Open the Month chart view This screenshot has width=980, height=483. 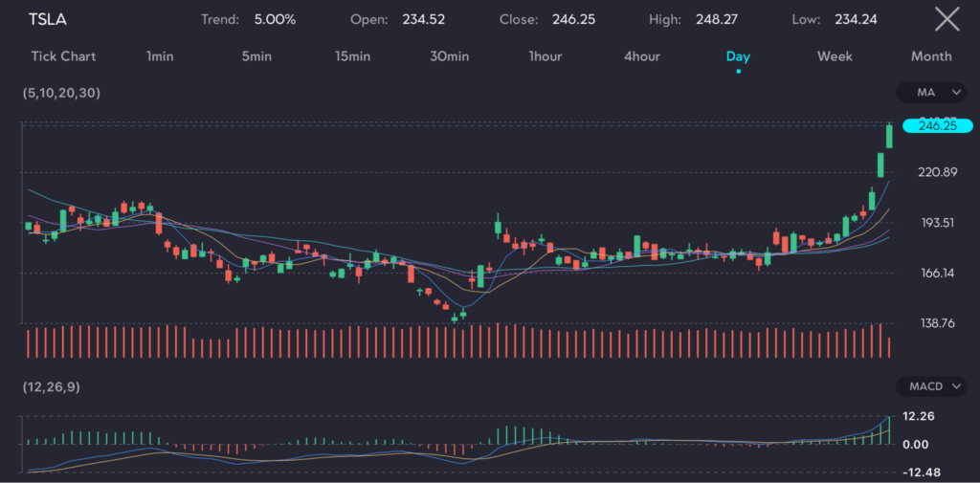coord(931,56)
